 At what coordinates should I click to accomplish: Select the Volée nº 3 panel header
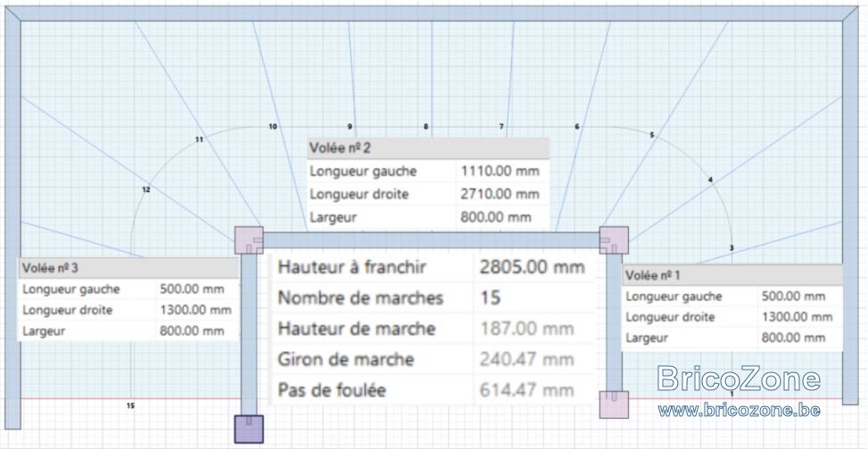(129, 268)
